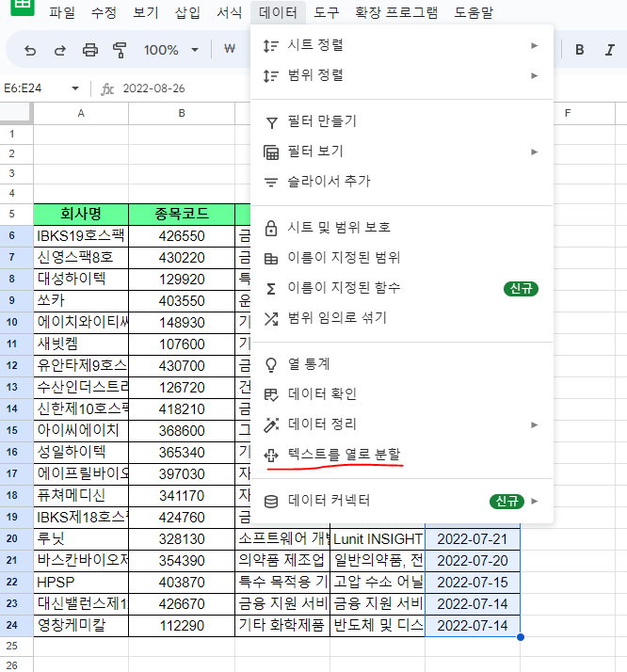Select column F header
Screen dimensions: 627x672
[568, 114]
